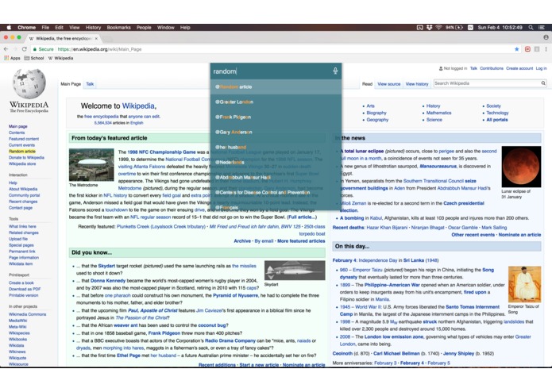Click the Create account link

(519, 68)
